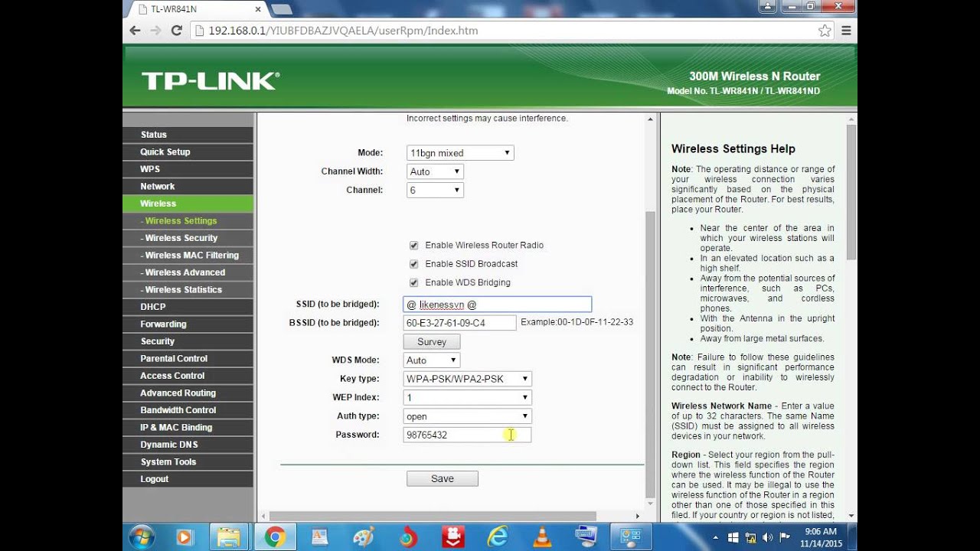Open the Control Panel taskbar icon
980x551 pixels.
tap(631, 537)
